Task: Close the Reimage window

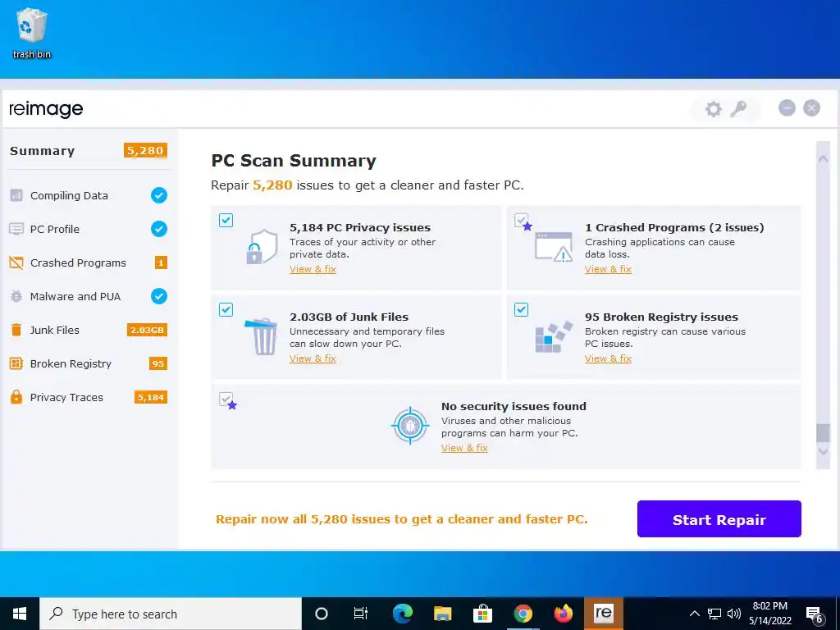Action: coord(811,108)
